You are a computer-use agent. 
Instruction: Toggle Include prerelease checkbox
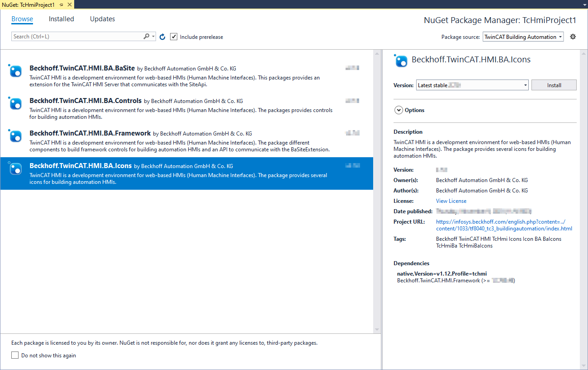[174, 37]
